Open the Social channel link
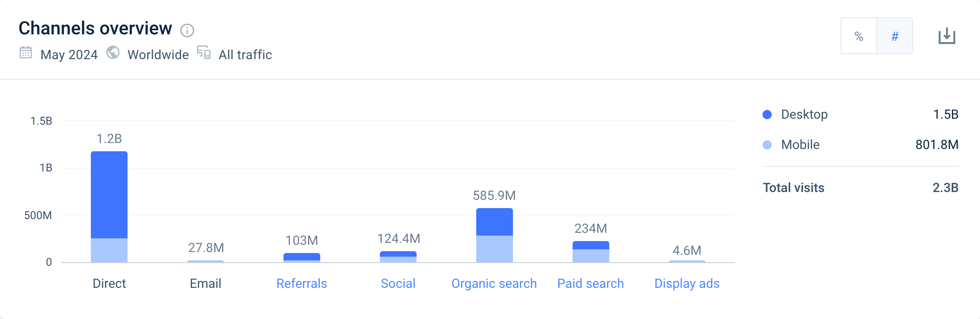This screenshot has height=319, width=980. tap(398, 283)
